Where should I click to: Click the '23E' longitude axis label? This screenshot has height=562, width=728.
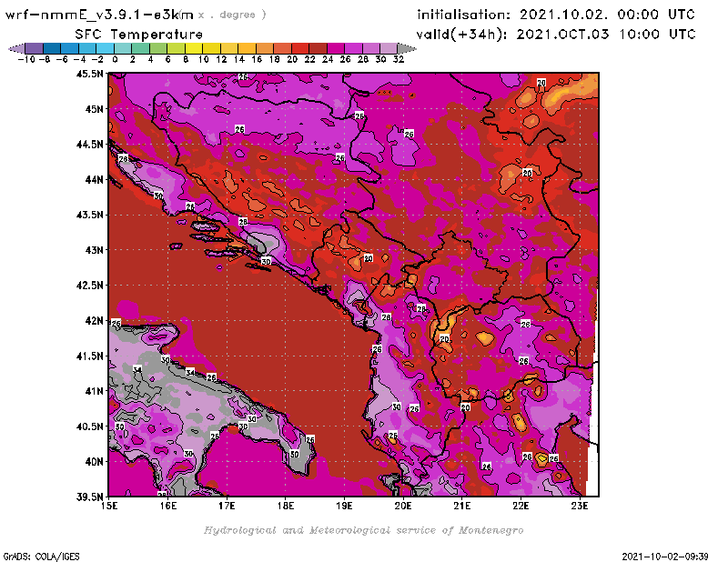click(x=580, y=507)
